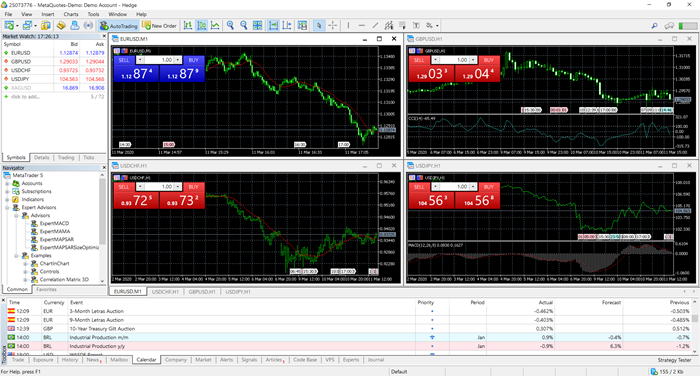
Task: Toggle the Market Watch window icon
Action: pyautogui.click(x=45, y=25)
